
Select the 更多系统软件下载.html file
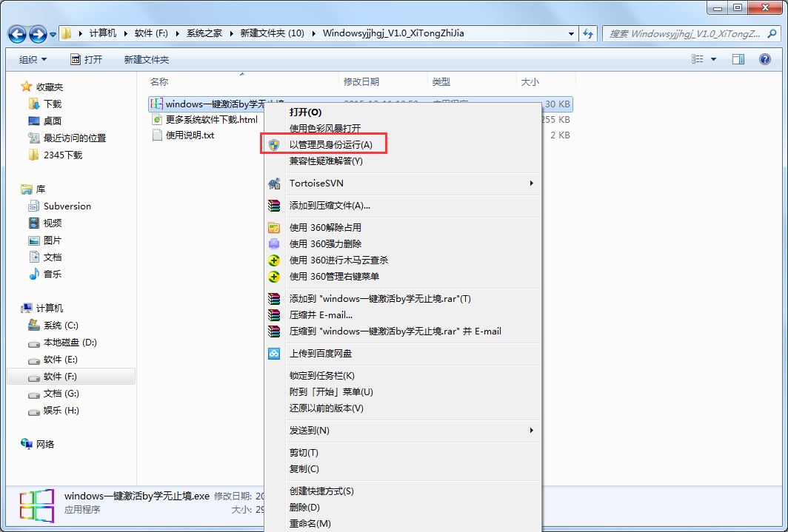pyautogui.click(x=205, y=119)
